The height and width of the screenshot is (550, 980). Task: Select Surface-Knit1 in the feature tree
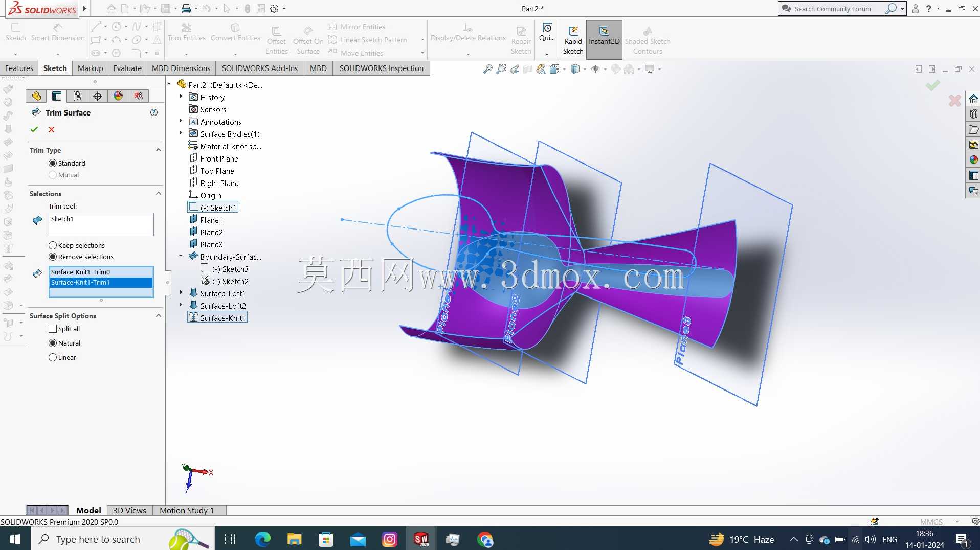(x=218, y=318)
